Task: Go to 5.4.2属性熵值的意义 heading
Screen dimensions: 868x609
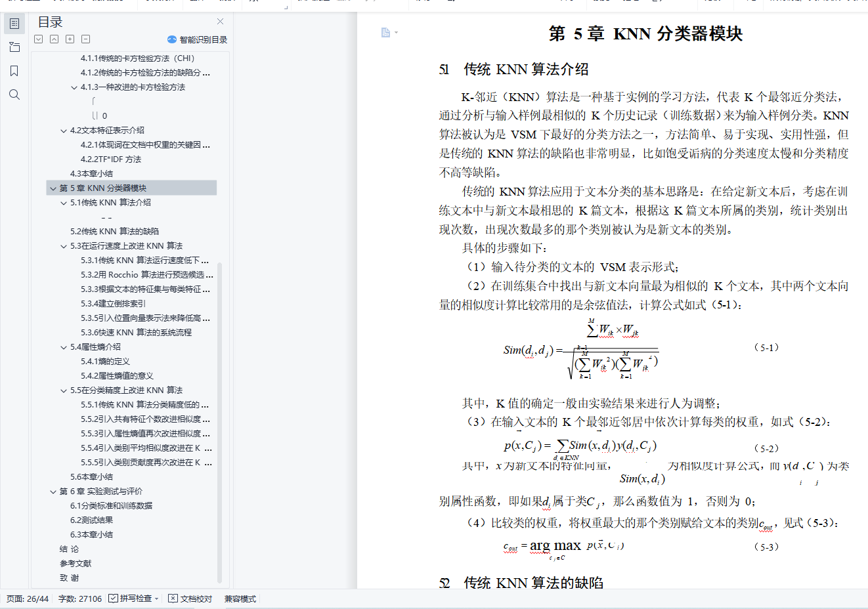Action: tap(117, 376)
